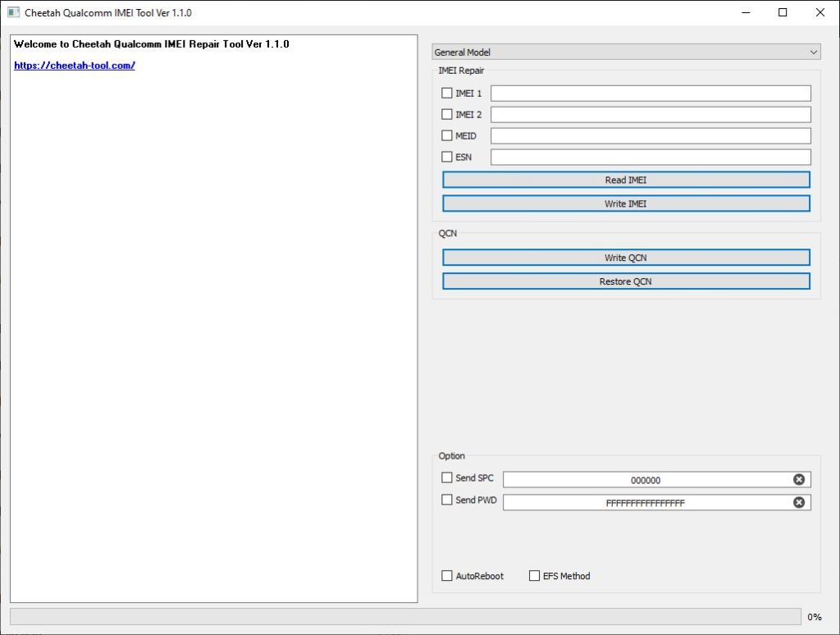
Task: Check the MEID checkbox
Action: (x=447, y=135)
